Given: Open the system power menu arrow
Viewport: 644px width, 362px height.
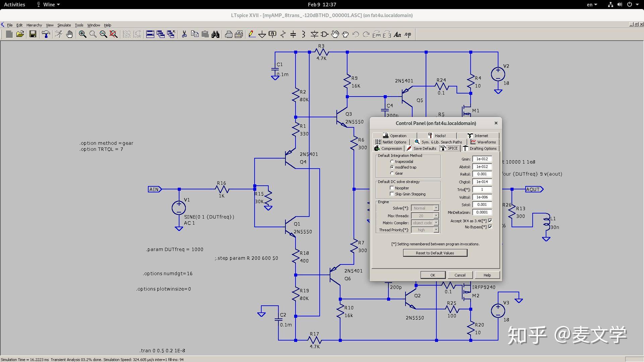Looking at the screenshot, I should tap(637, 4).
